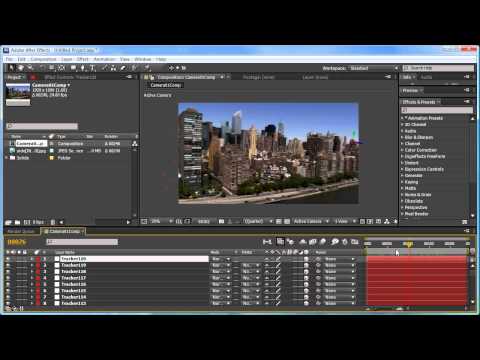Screen dimensions: 480x360
Task: Select the Rectangle mask tool
Action: pos(73,68)
